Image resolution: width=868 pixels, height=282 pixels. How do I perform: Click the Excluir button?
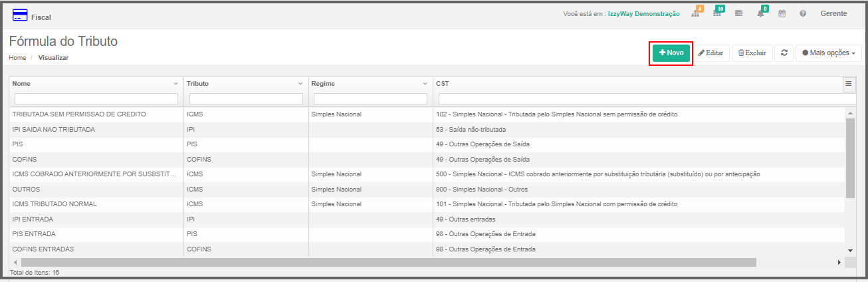coord(752,53)
